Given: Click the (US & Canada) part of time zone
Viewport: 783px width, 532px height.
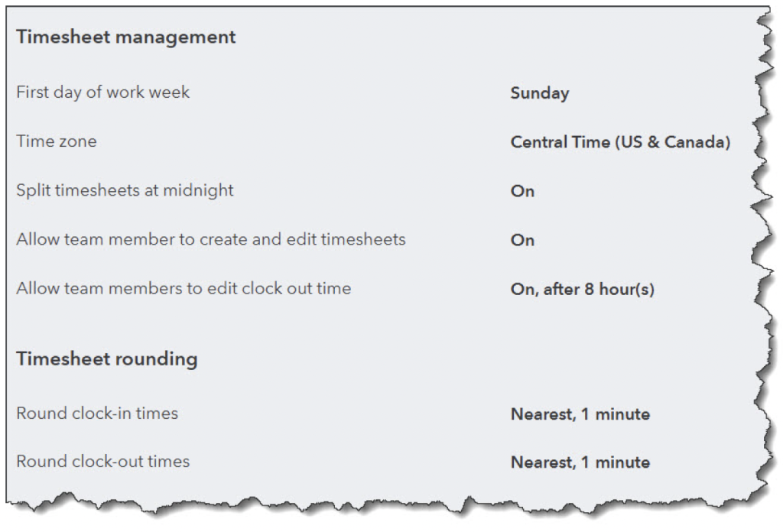Looking at the screenshot, I should coord(673,142).
